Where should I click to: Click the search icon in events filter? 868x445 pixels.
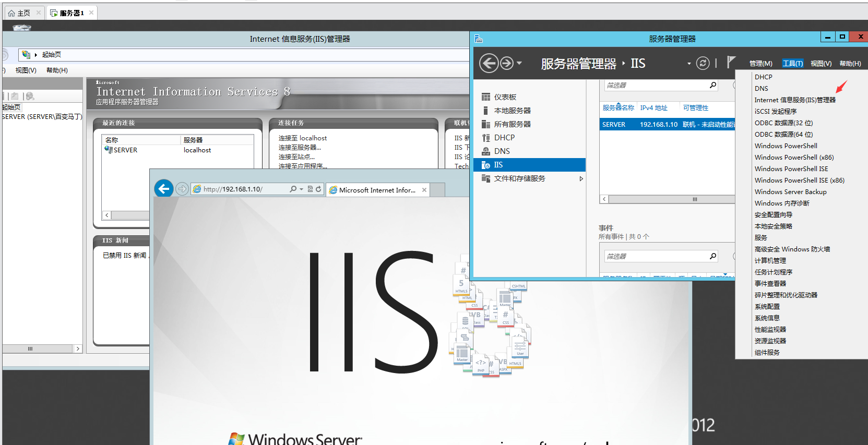(713, 256)
